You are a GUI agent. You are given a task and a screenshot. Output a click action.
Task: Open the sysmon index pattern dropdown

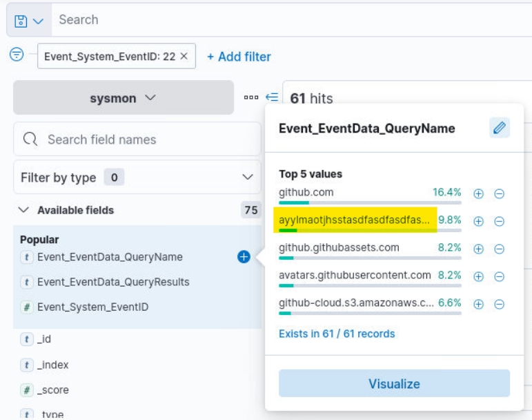tap(124, 98)
